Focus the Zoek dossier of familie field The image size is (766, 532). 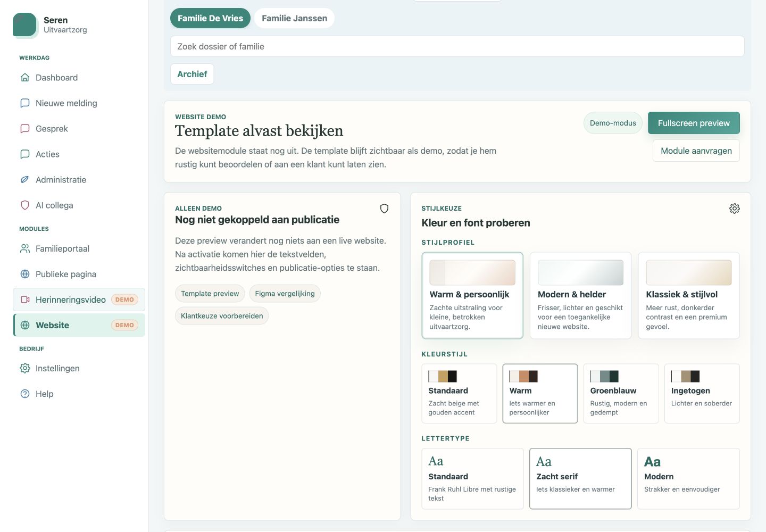pyautogui.click(x=457, y=46)
